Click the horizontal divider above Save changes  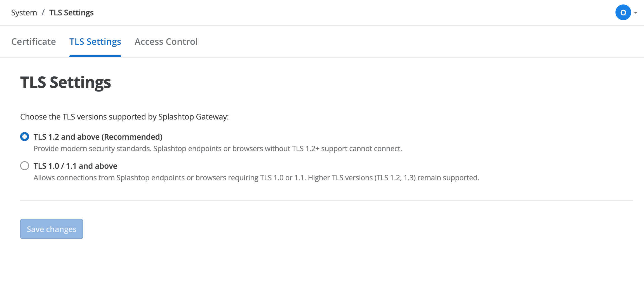(327, 201)
